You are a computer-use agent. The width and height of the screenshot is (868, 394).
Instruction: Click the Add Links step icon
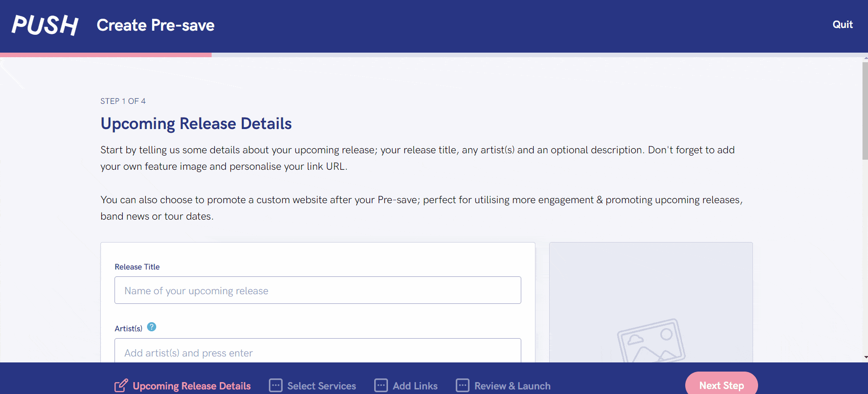pyautogui.click(x=381, y=385)
